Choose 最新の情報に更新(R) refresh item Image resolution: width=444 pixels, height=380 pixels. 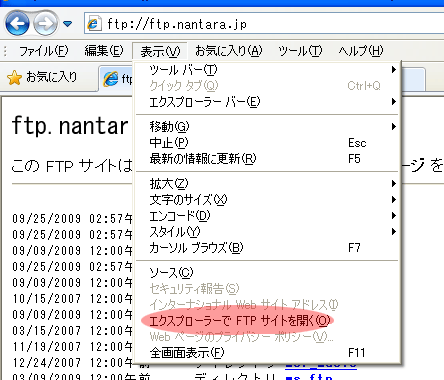267,159
